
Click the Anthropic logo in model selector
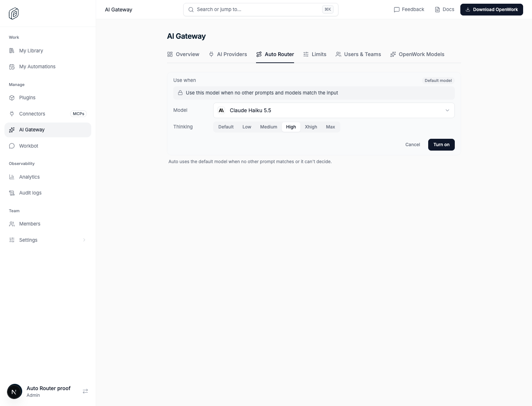pyautogui.click(x=221, y=110)
